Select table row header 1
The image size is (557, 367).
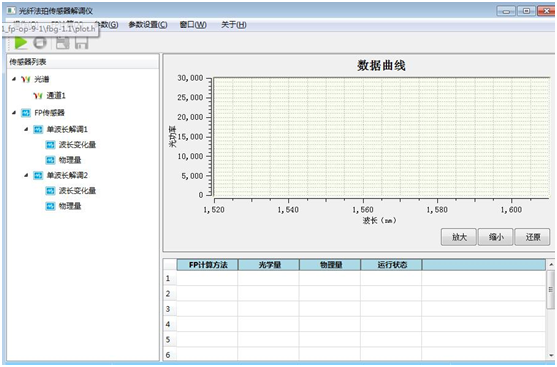[170, 279]
